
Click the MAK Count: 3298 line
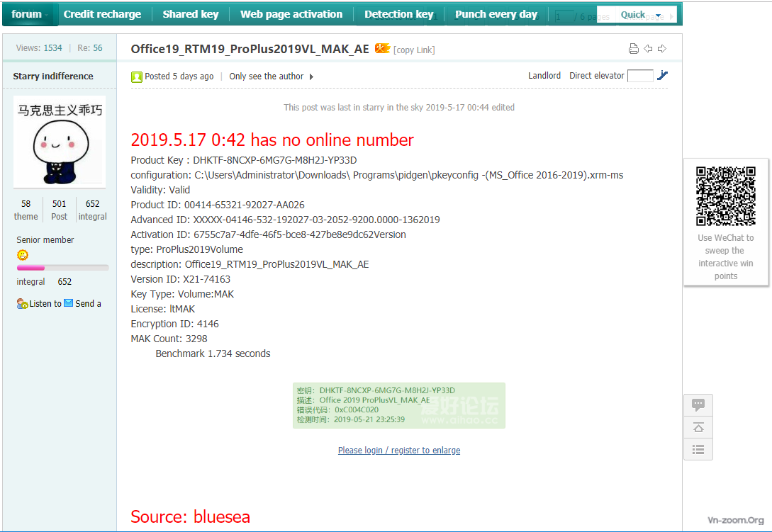169,339
